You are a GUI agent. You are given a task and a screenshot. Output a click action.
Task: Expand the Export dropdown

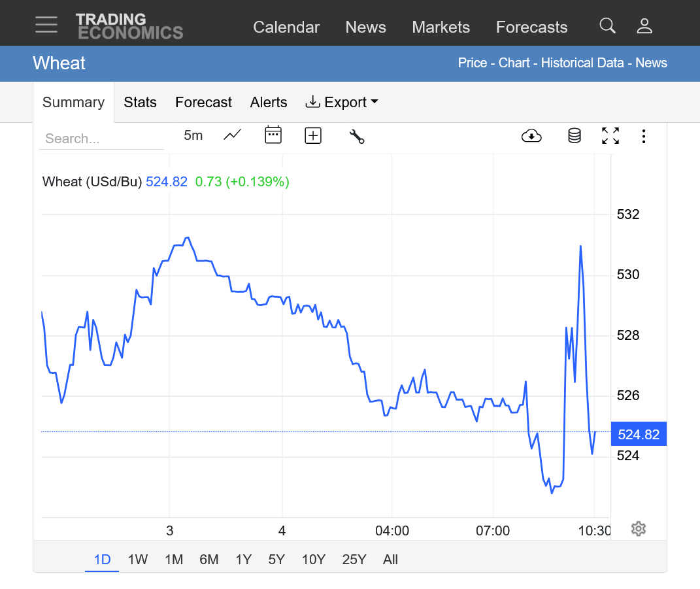342,103
